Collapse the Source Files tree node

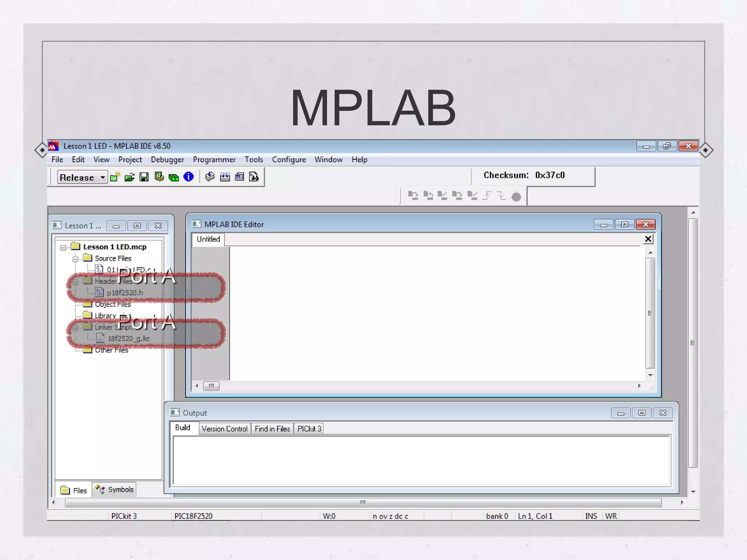(75, 259)
